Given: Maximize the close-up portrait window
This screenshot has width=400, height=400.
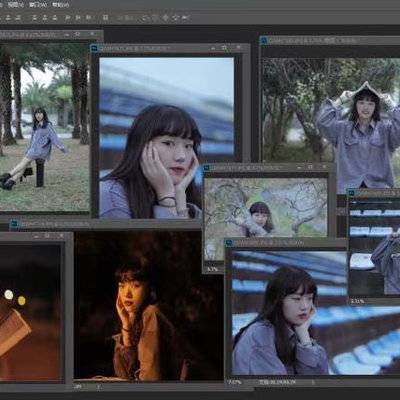Looking at the screenshot, I should point(224,49).
